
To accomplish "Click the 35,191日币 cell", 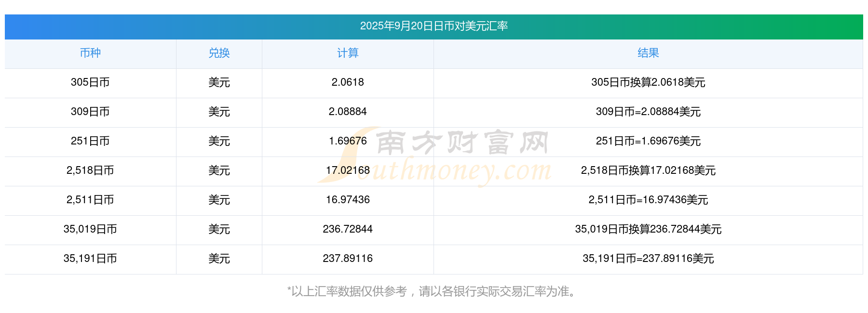I will (90, 259).
